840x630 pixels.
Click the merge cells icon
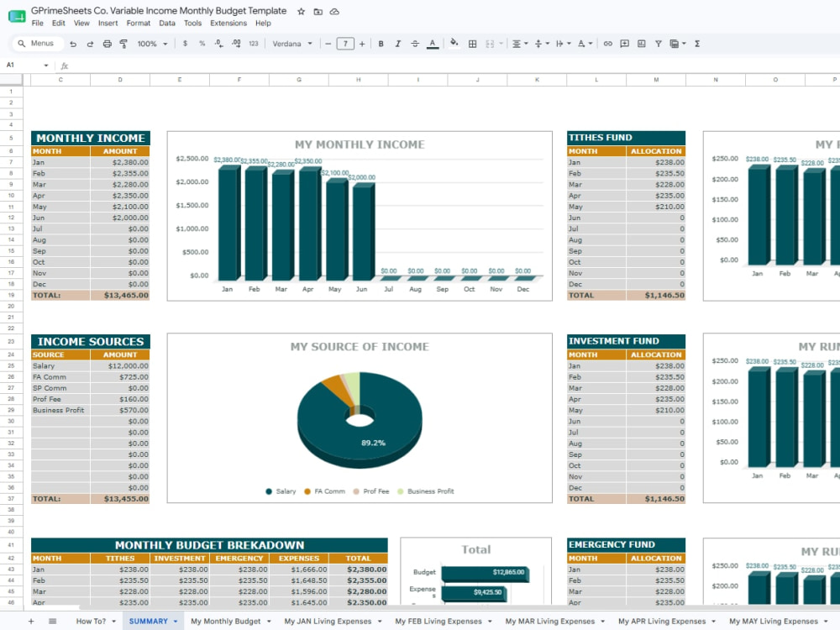tap(490, 44)
